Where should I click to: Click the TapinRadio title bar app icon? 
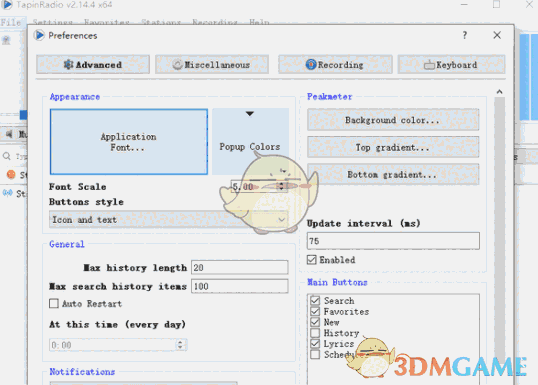point(7,4)
